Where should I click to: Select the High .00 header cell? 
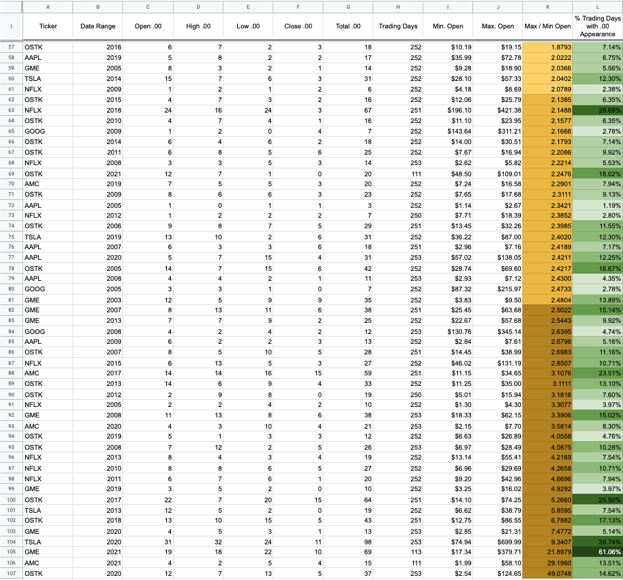198,26
